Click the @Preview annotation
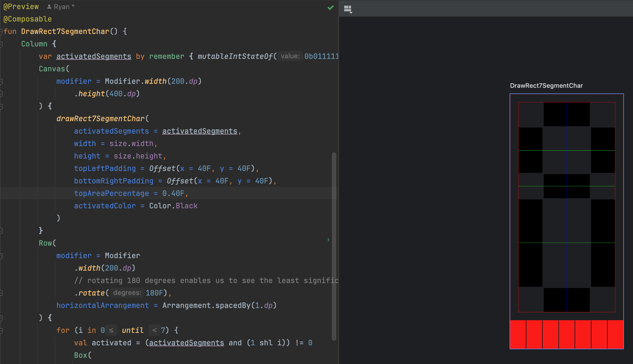The height and width of the screenshot is (364, 633). [x=21, y=7]
